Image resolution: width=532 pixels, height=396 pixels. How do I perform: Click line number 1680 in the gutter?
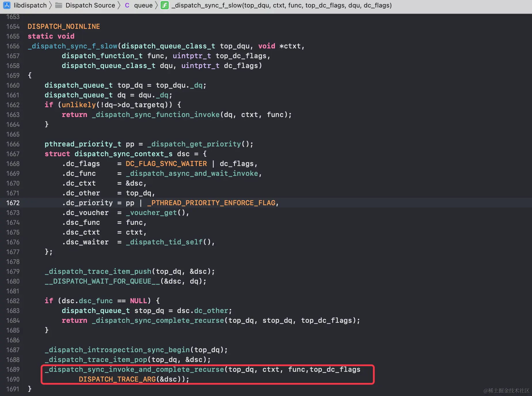pyautogui.click(x=13, y=281)
